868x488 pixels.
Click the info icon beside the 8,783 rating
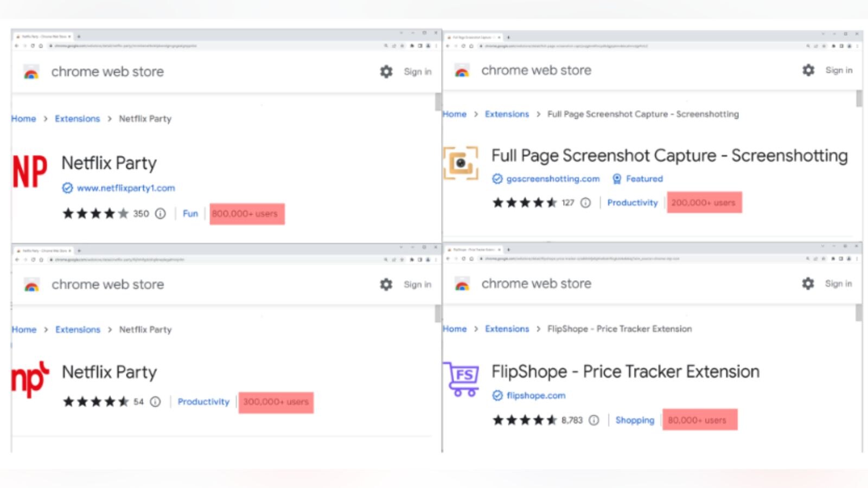(x=594, y=420)
